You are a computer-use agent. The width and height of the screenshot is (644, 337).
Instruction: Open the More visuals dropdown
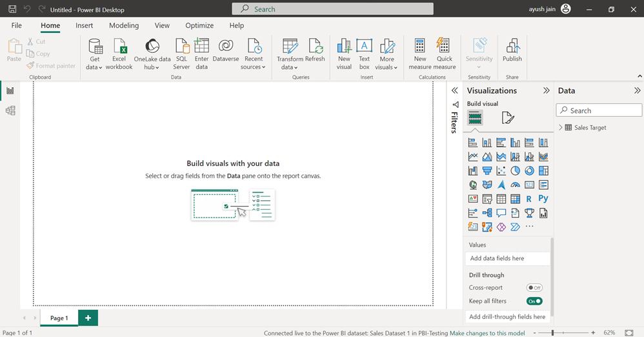tap(387, 54)
